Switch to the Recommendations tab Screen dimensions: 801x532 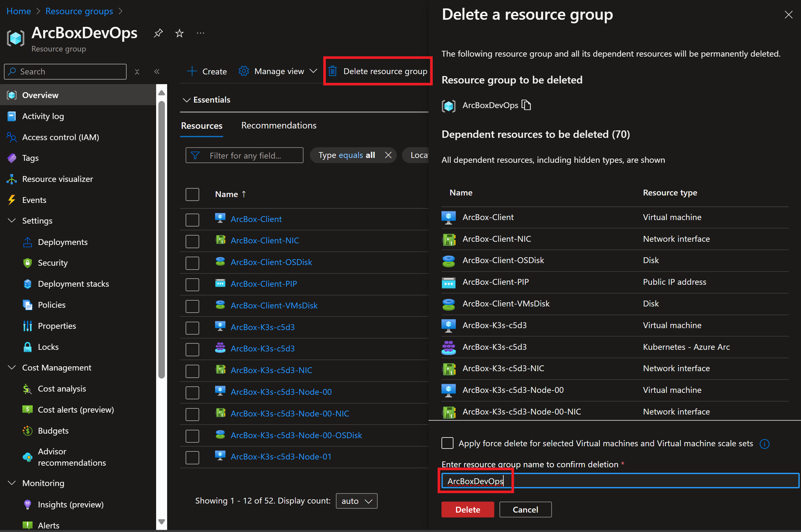279,126
